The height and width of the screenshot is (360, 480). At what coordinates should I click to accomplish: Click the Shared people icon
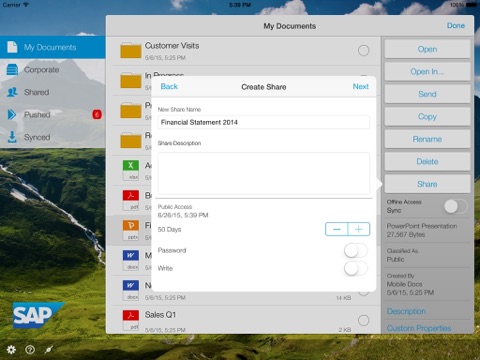[12, 92]
